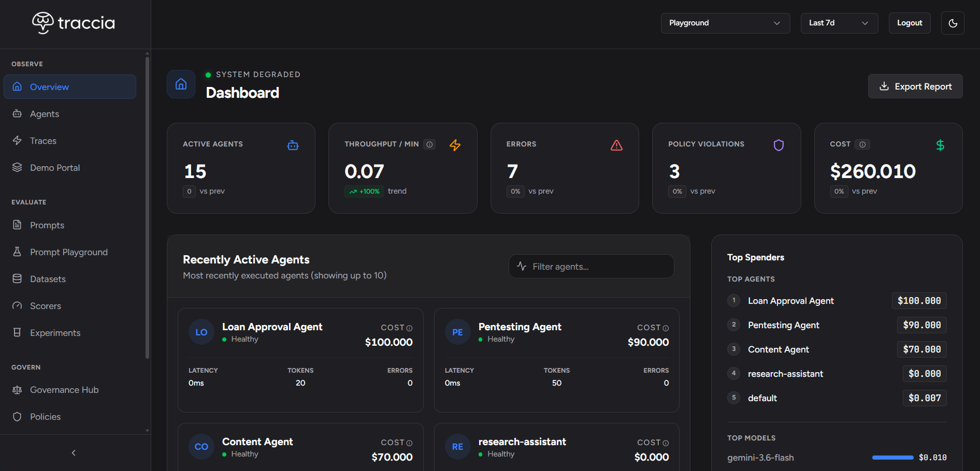Click the Logout button
This screenshot has width=980, height=471.
[x=910, y=23]
